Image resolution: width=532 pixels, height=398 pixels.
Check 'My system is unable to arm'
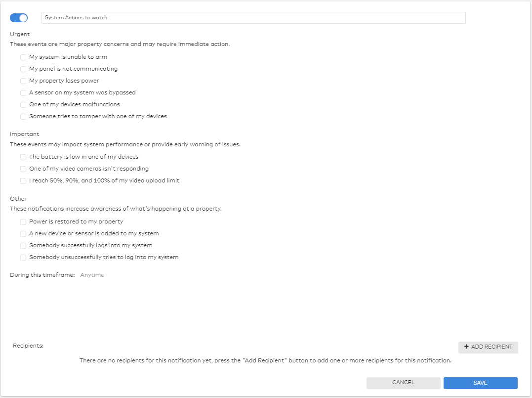[x=23, y=57]
